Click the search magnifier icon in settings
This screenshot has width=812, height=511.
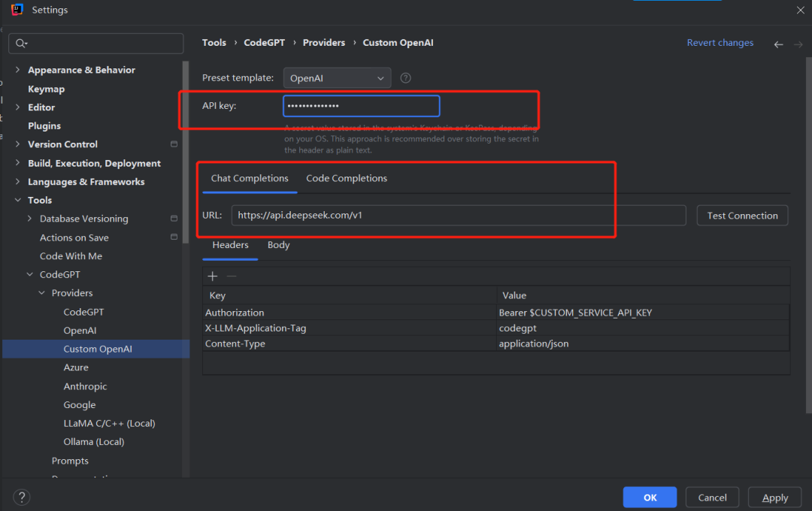coord(20,44)
